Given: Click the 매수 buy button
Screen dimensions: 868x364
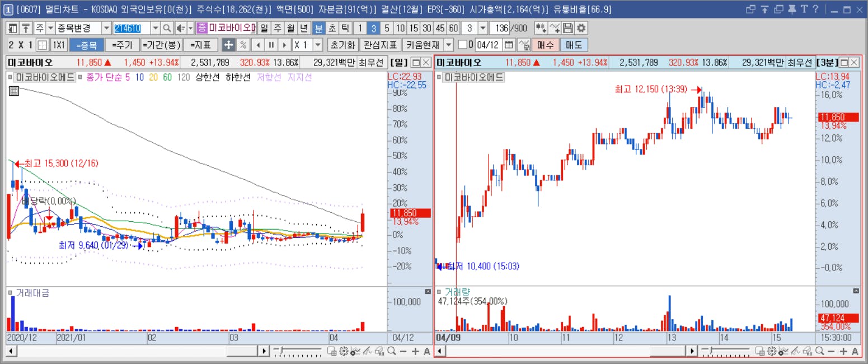Looking at the screenshot, I should [545, 45].
